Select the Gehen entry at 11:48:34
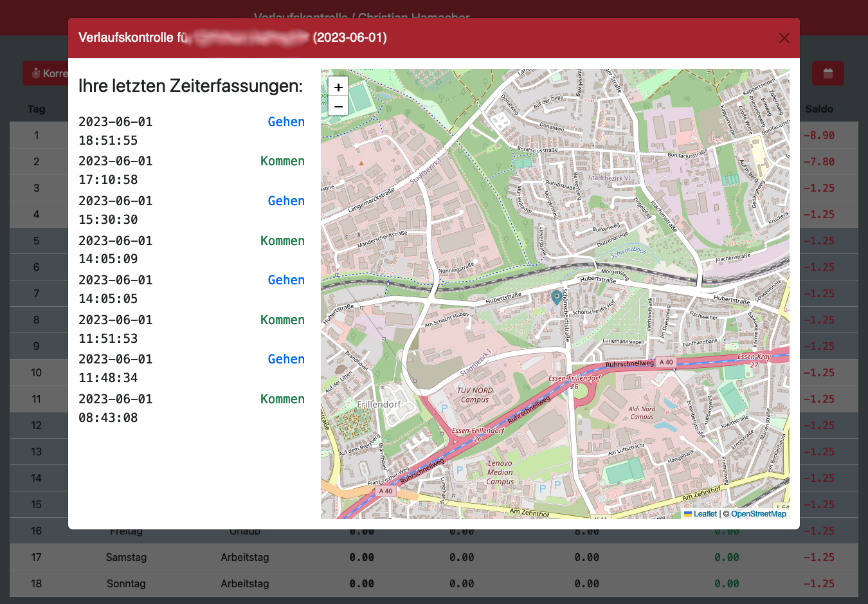This screenshot has width=868, height=604. [286, 360]
